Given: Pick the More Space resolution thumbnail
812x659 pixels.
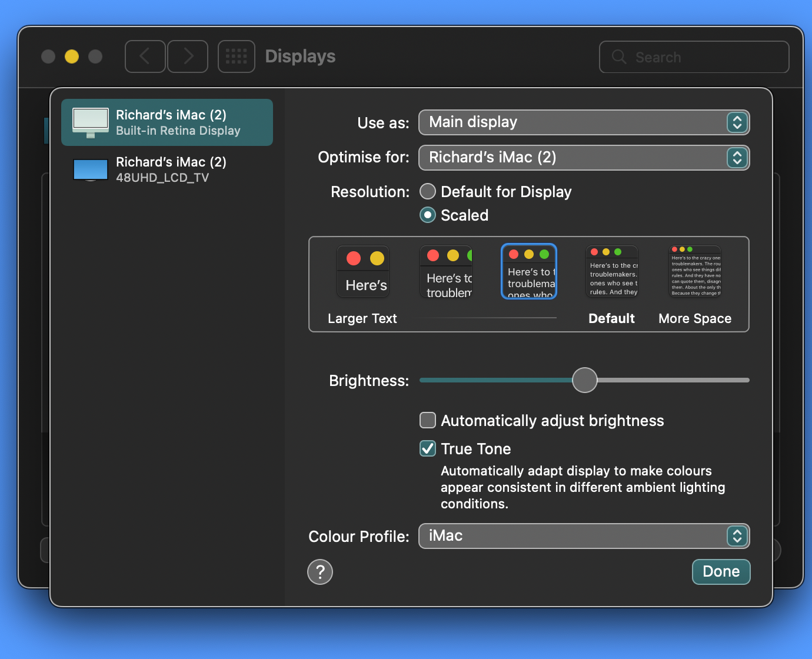Looking at the screenshot, I should click(x=695, y=272).
